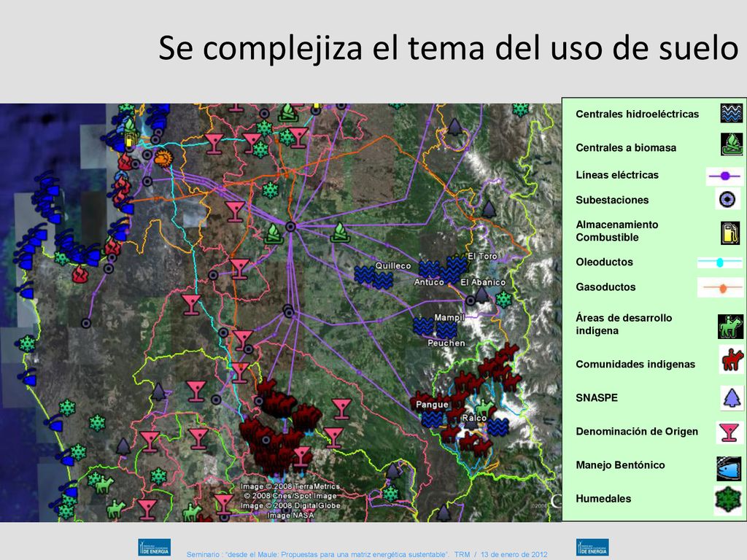Click the Líneas eléctricas purple line symbol
This screenshot has width=747, height=560.
[x=724, y=176]
